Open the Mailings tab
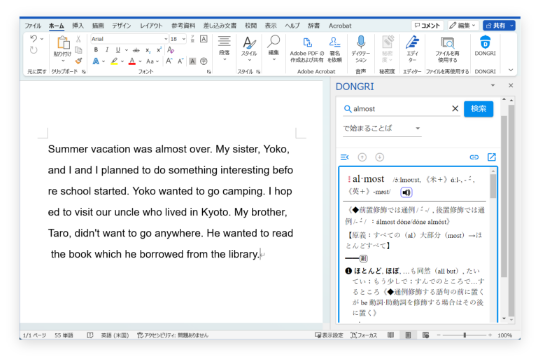The height and width of the screenshot is (362, 540). 220,25
